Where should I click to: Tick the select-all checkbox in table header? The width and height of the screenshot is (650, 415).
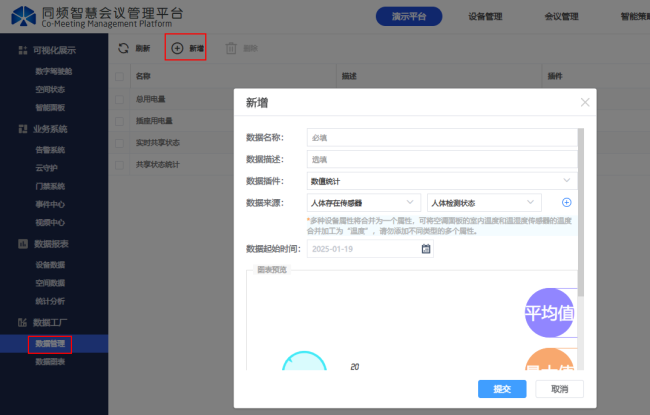click(120, 76)
